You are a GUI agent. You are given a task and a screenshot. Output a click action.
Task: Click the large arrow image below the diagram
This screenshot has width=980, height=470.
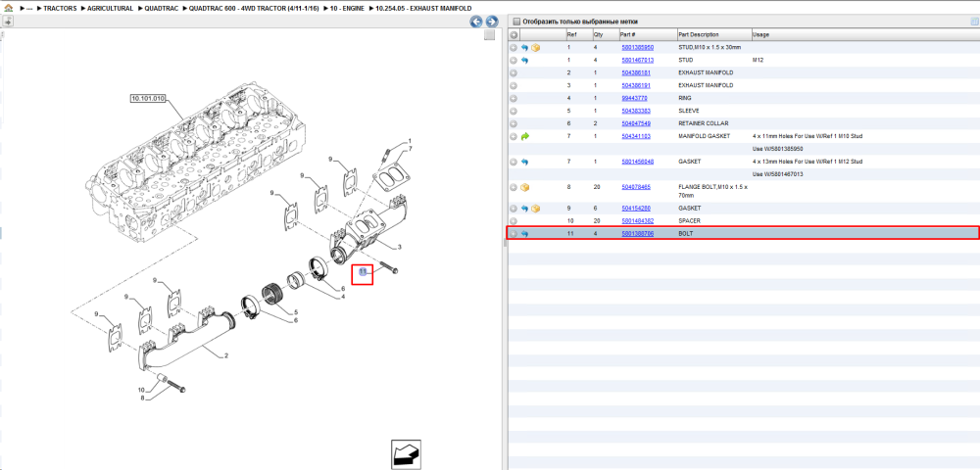[405, 454]
